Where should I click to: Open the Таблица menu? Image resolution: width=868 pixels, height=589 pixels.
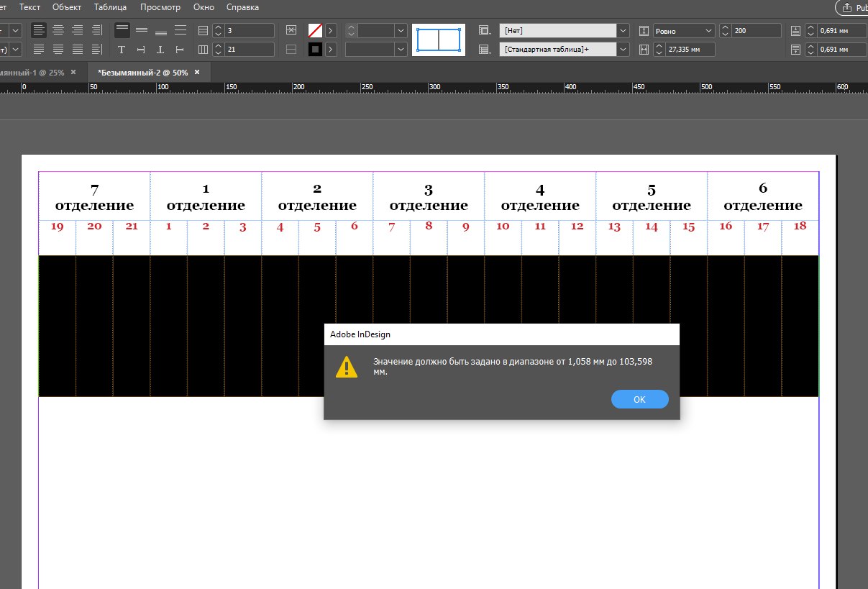coord(110,7)
